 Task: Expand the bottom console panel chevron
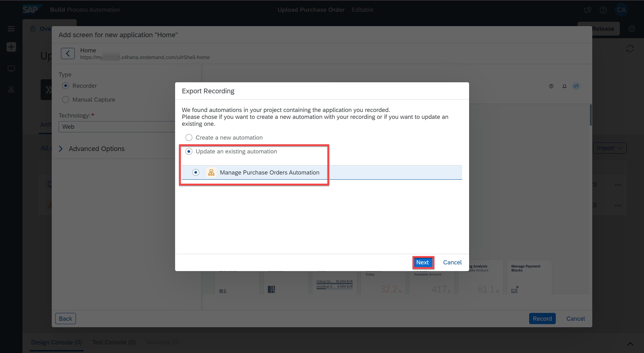pyautogui.click(x=630, y=344)
